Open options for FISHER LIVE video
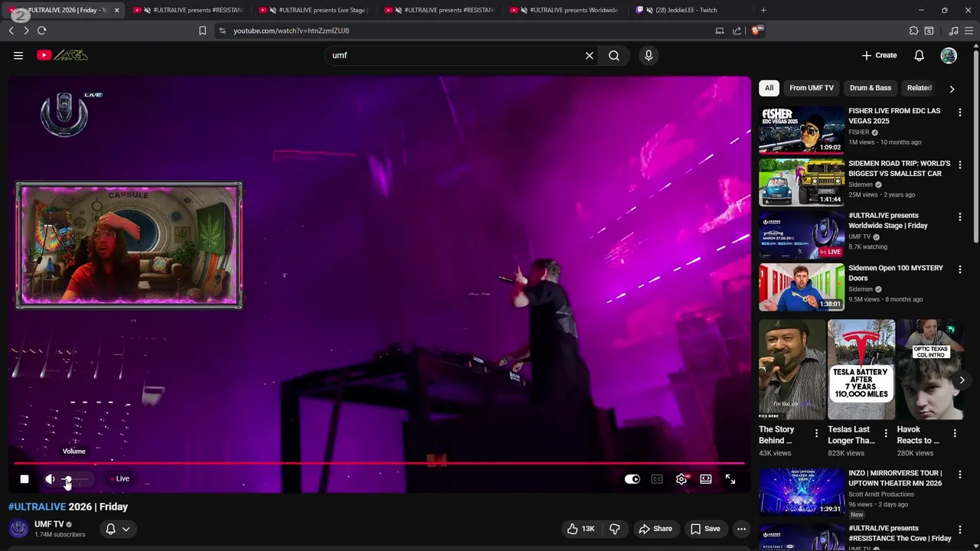 coord(959,112)
